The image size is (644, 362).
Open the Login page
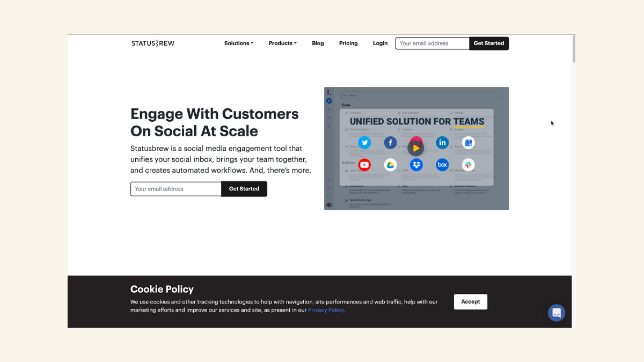[380, 43]
